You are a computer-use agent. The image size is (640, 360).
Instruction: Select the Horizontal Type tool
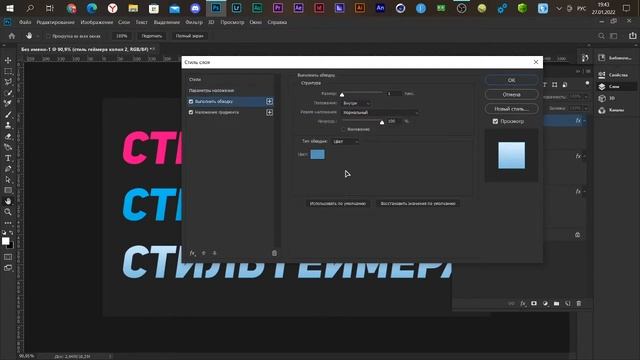click(x=8, y=158)
